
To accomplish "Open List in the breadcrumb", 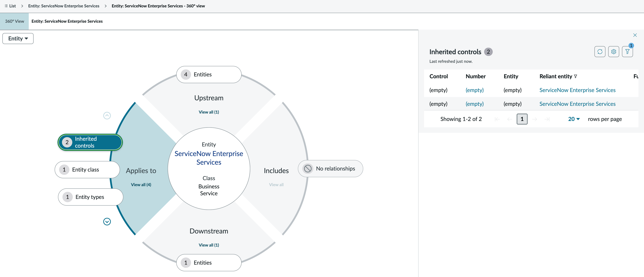I will [12, 6].
